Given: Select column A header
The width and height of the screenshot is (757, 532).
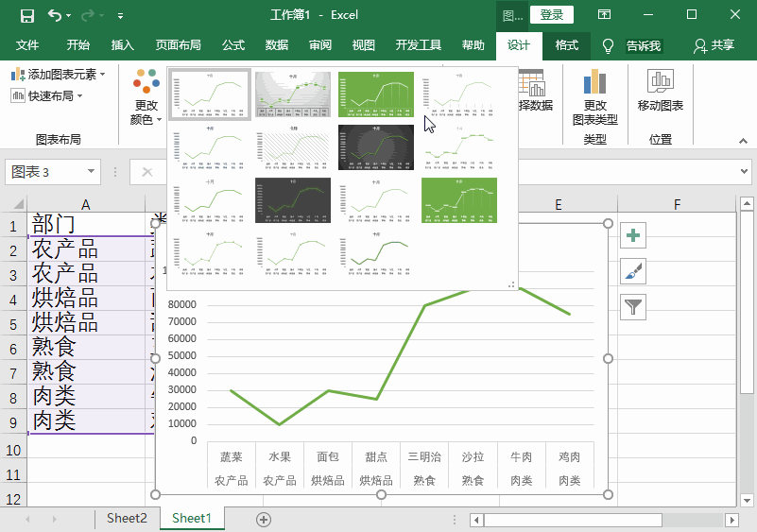Looking at the screenshot, I should pyautogui.click(x=86, y=204).
